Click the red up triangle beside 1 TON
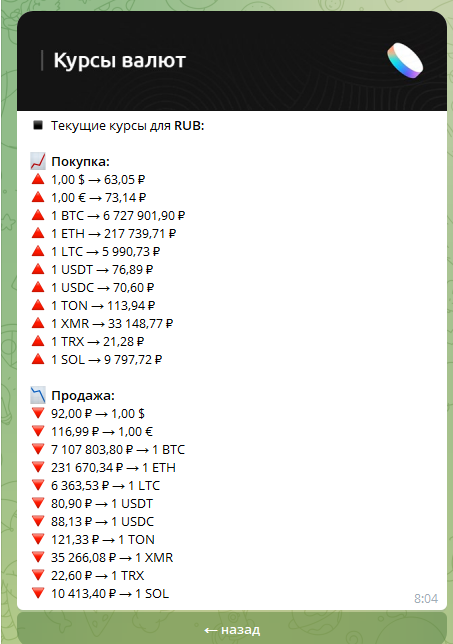Image resolution: width=453 pixels, height=644 pixels. (38, 305)
